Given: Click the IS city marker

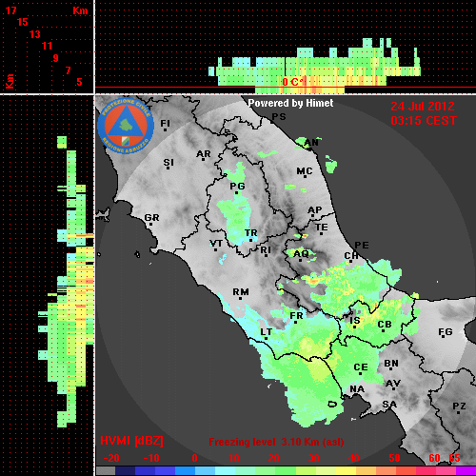Looking at the screenshot, I should point(354,327).
